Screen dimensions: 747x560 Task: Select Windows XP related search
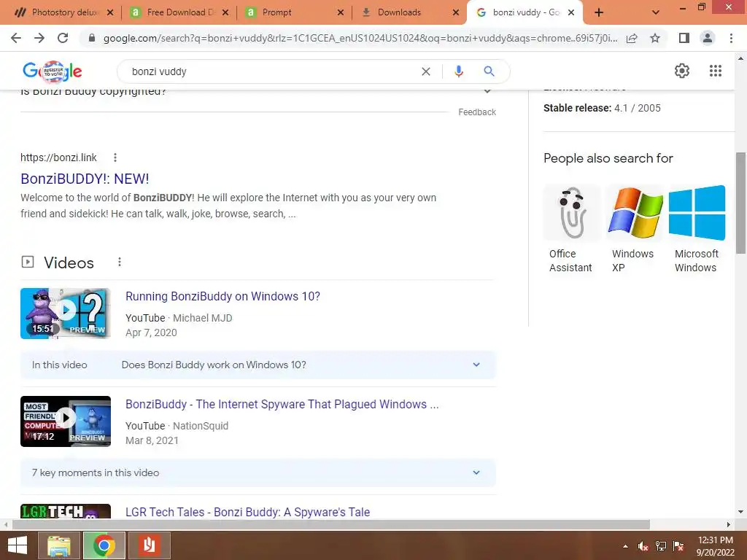click(635, 229)
